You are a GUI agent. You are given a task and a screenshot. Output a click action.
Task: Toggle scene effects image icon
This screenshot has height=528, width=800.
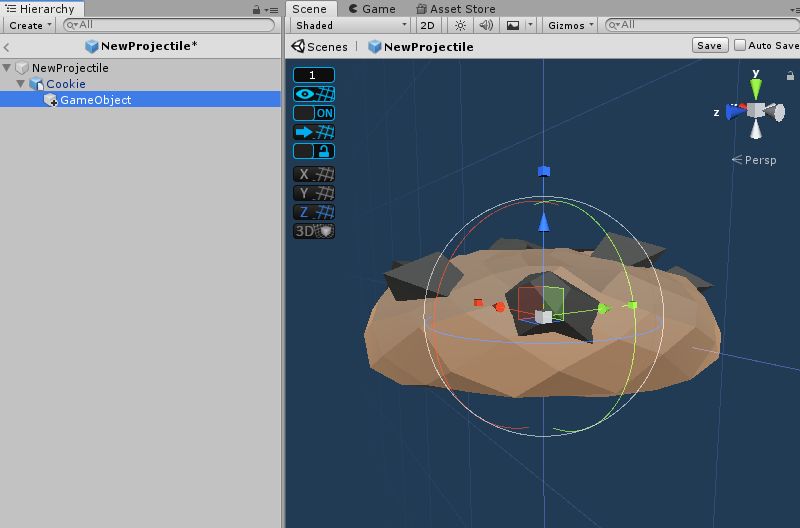point(513,25)
